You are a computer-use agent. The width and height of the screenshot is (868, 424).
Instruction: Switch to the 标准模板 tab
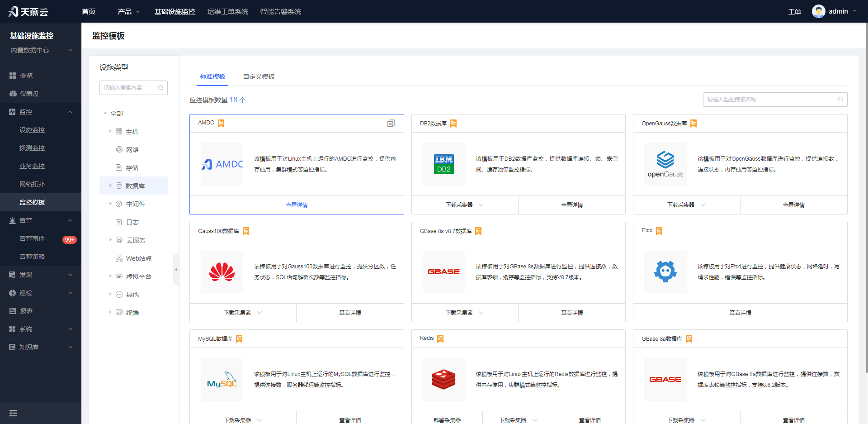coord(212,76)
